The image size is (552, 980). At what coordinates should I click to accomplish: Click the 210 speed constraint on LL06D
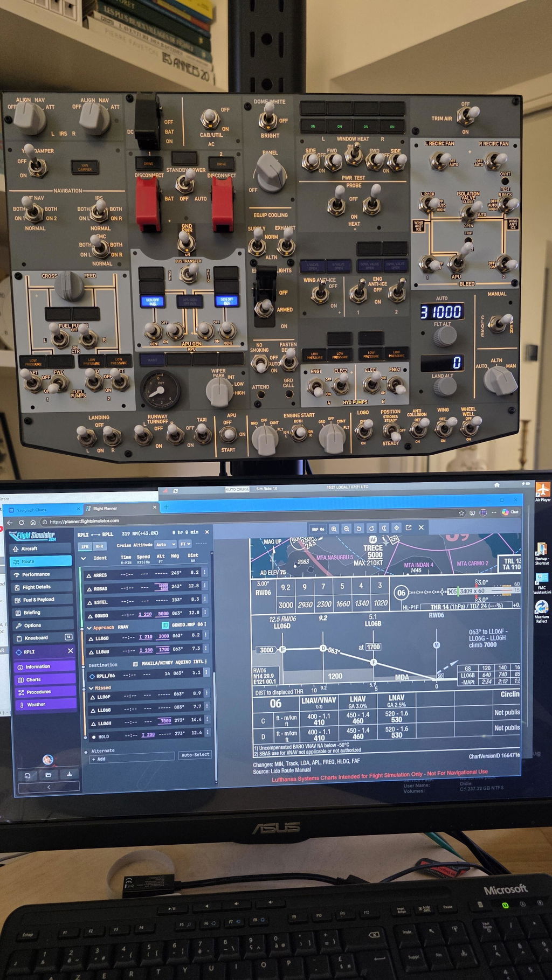click(x=145, y=637)
